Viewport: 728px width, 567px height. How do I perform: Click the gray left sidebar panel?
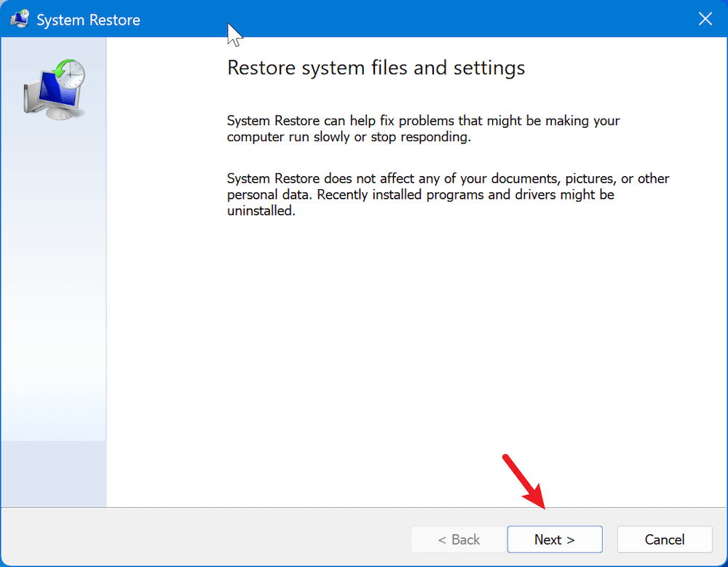pyautogui.click(x=53, y=306)
